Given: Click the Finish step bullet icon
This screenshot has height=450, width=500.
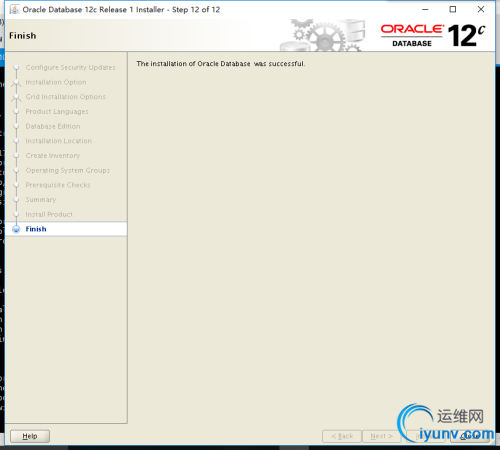Looking at the screenshot, I should (16, 229).
